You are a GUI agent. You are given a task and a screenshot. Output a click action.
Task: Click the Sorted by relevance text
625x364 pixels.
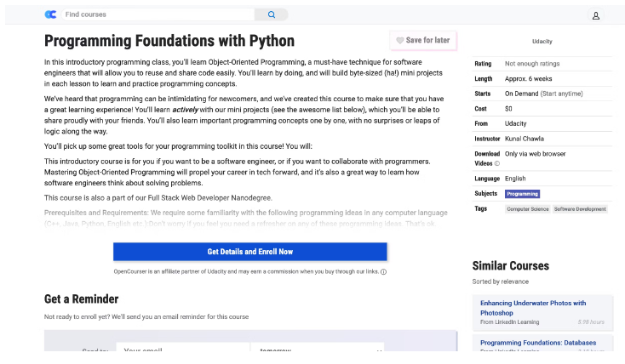tap(500, 282)
